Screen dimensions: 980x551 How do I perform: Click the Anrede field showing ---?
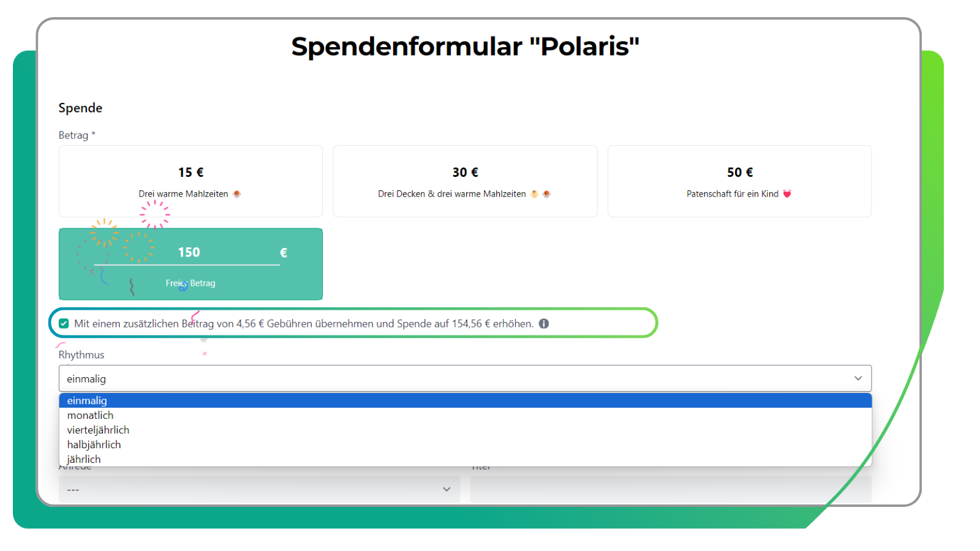(x=257, y=489)
